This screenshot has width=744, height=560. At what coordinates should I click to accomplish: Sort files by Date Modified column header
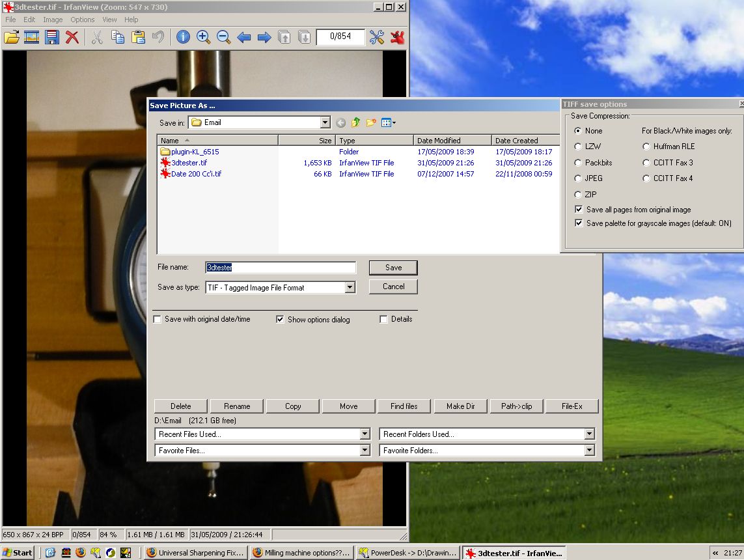pos(452,141)
